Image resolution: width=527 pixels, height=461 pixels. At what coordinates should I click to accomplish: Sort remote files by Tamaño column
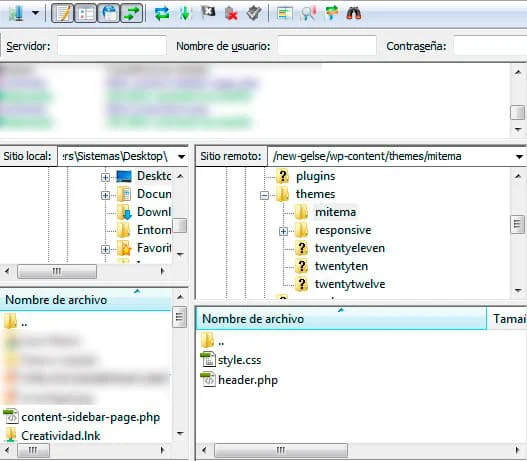pos(507,319)
